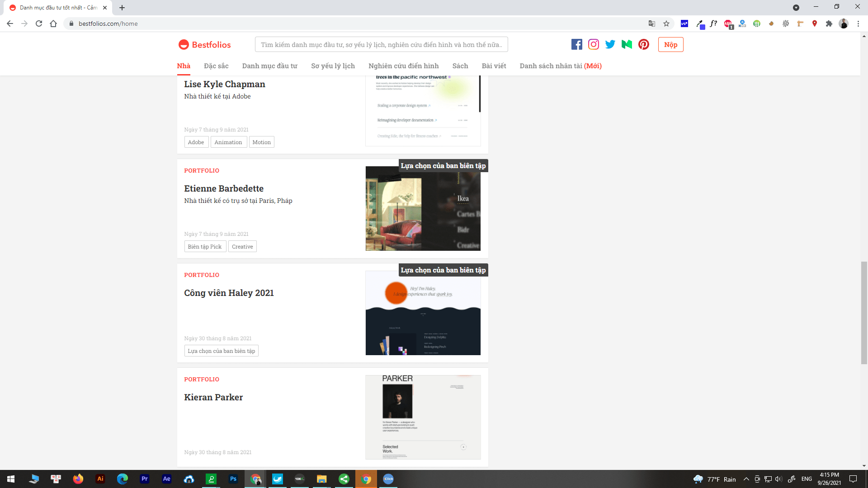Click the Biên tập Pick tag
Screen dimensions: 868x488
[205, 246]
